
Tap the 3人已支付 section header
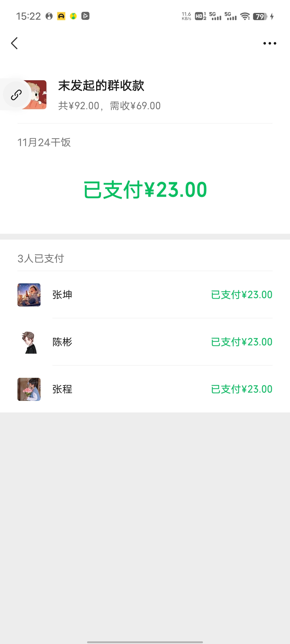[x=41, y=259]
